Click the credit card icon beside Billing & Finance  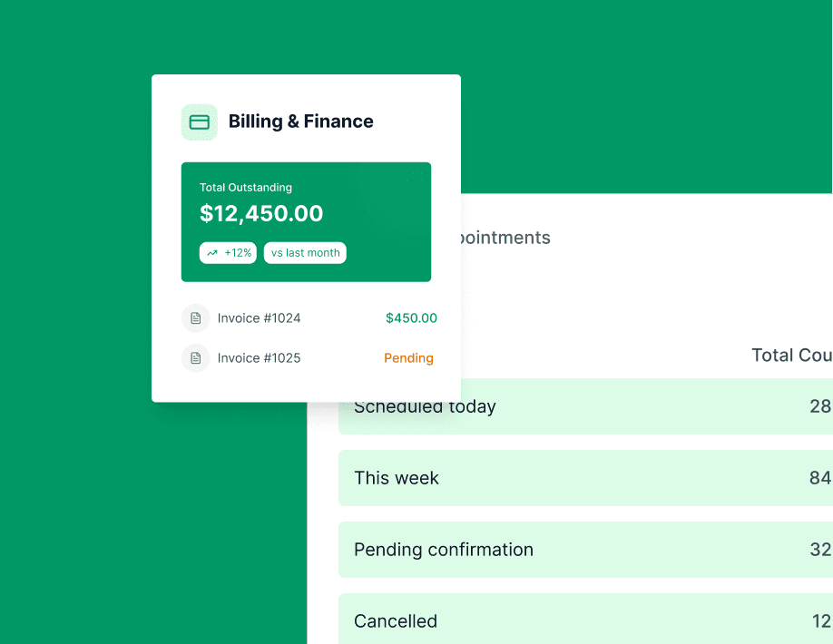click(x=199, y=122)
